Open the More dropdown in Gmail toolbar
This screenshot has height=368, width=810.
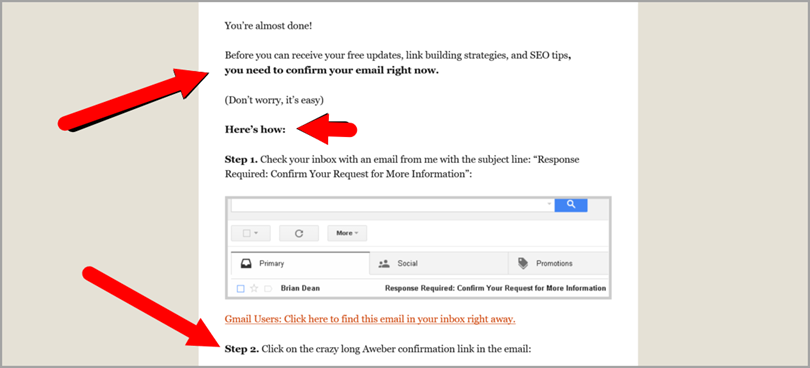tap(347, 233)
